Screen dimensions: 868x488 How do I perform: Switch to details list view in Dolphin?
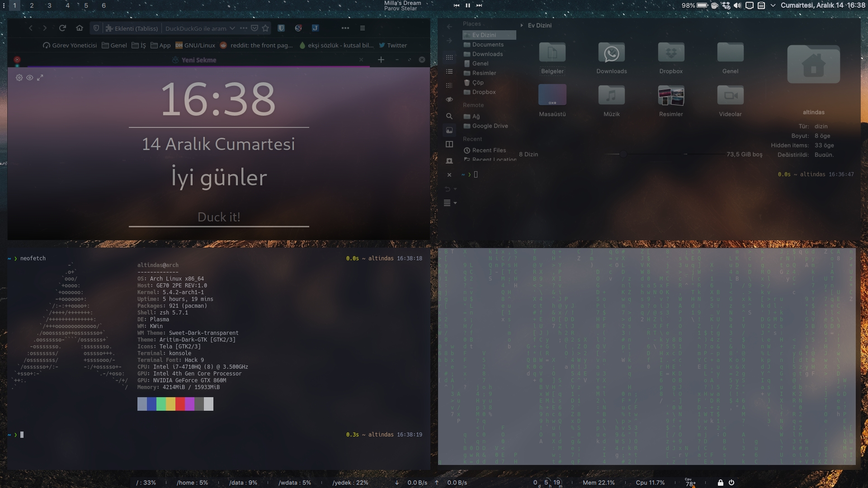[x=449, y=71]
